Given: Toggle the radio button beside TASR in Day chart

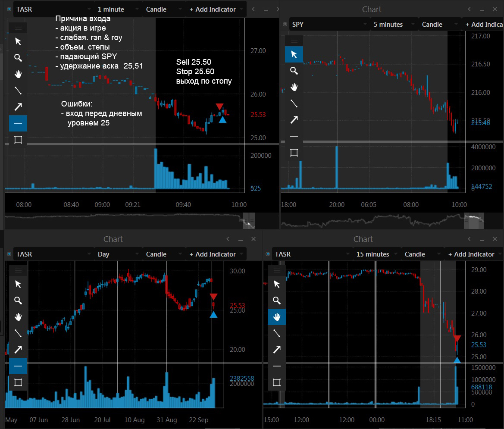Looking at the screenshot, I should click(x=9, y=254).
